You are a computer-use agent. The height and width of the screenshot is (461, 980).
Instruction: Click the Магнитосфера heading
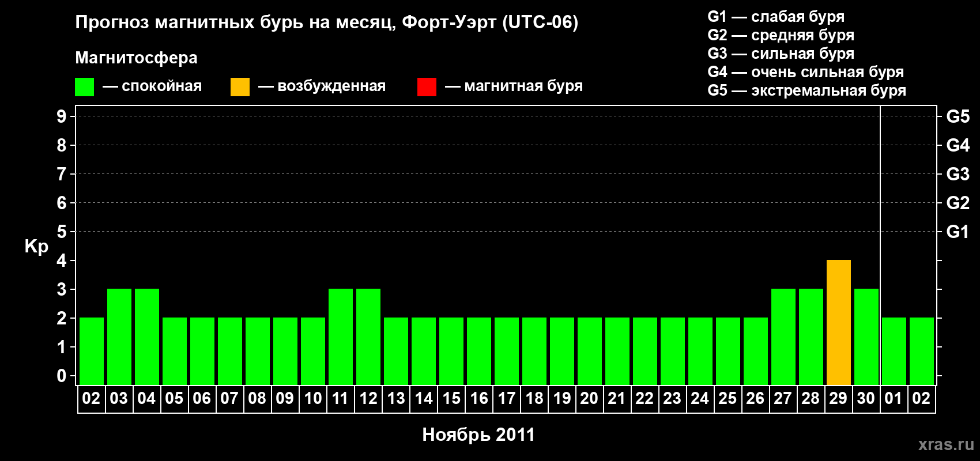point(136,58)
